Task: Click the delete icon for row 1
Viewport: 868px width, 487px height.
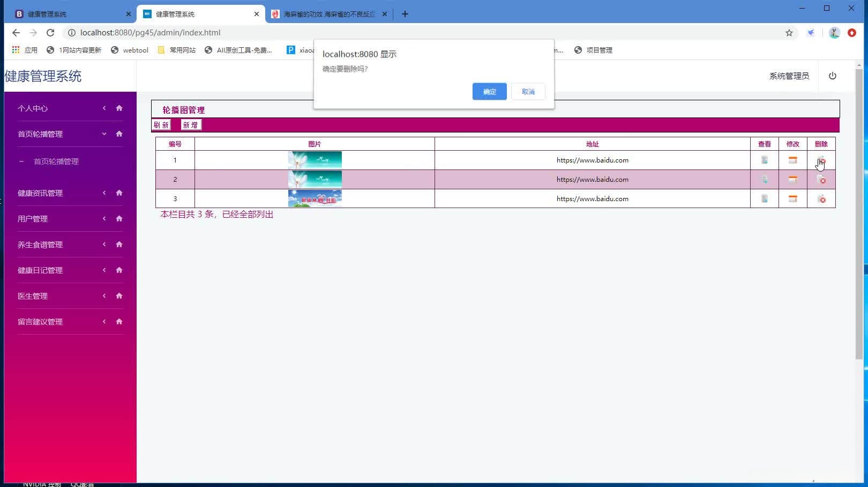Action: point(821,160)
